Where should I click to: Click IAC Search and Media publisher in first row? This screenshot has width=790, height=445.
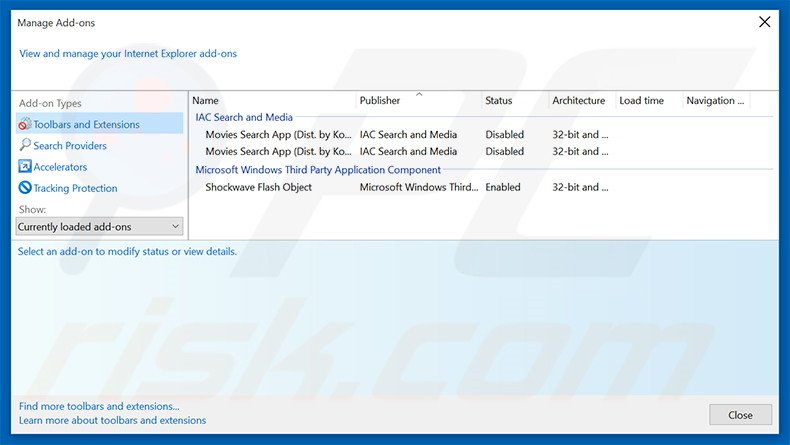click(408, 135)
